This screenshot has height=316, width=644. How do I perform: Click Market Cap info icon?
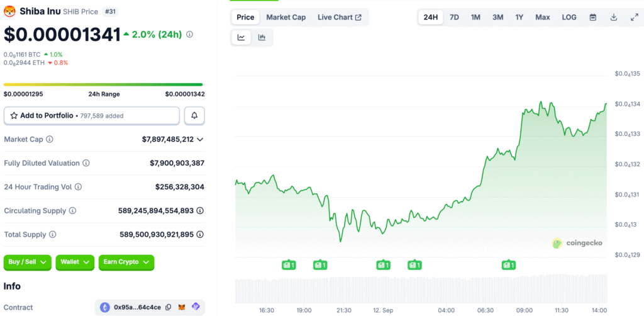click(x=49, y=139)
